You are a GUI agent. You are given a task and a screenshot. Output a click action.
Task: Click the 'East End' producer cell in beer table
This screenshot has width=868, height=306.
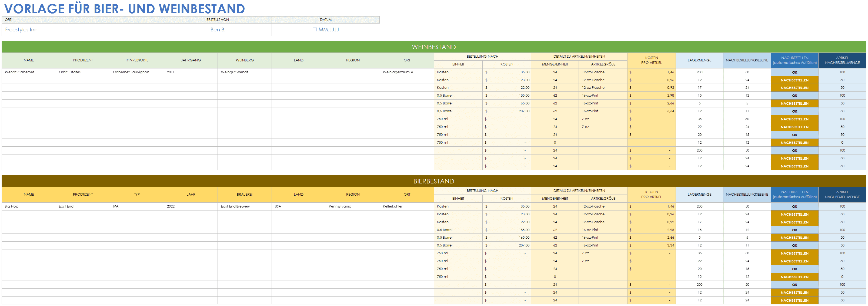coord(82,206)
